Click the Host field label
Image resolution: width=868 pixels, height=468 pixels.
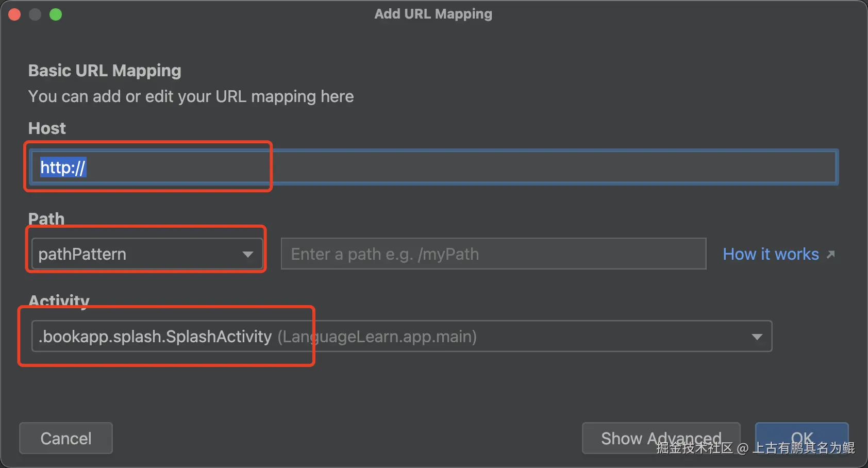[x=47, y=128]
